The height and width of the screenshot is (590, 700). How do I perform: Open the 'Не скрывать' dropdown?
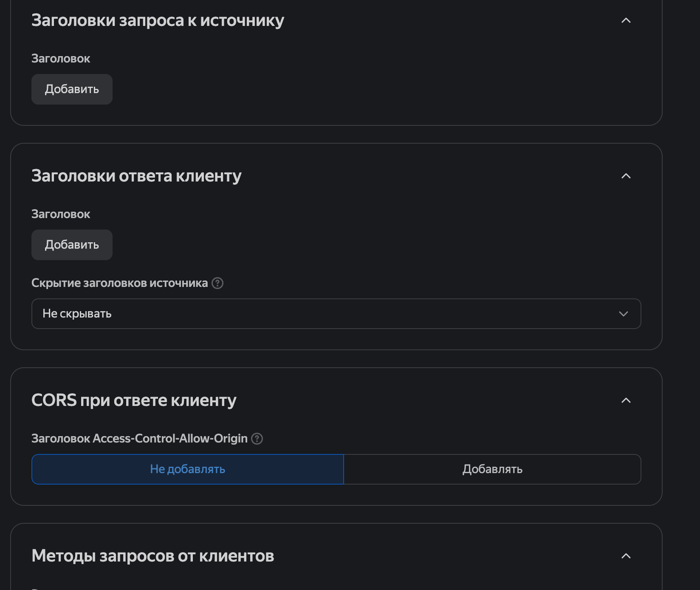pos(336,314)
